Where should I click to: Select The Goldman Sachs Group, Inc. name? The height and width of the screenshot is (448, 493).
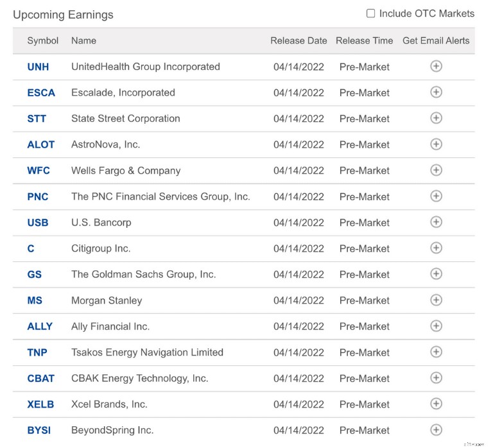[x=144, y=275]
